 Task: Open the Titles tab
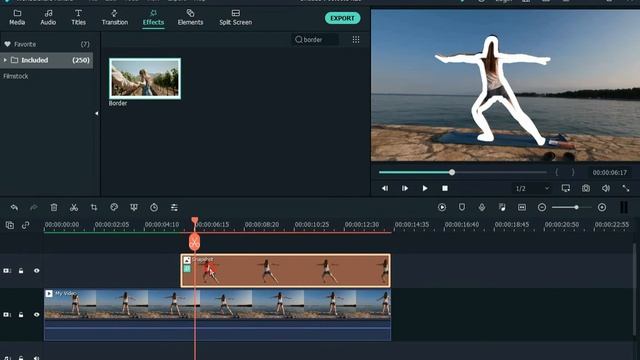tap(78, 18)
